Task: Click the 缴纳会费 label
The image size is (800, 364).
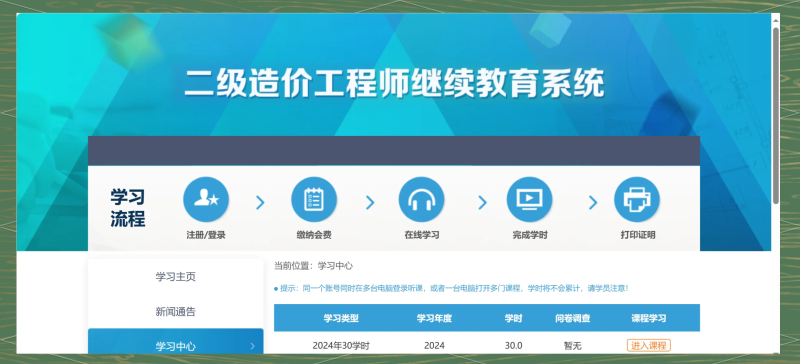Action: click(x=314, y=235)
